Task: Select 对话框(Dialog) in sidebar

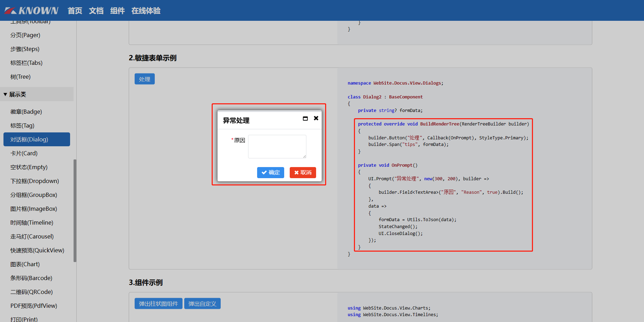Action: 37,139
